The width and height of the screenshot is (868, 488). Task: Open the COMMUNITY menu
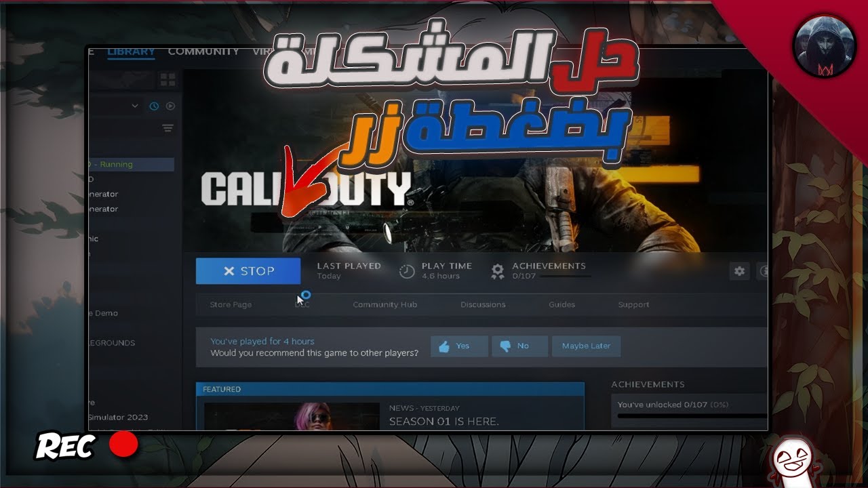coord(203,52)
